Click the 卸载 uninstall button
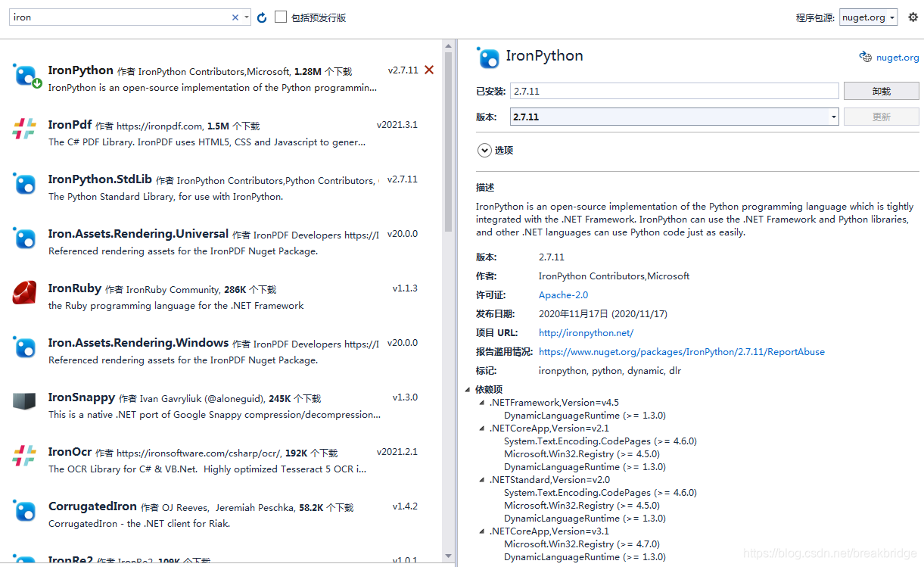924x567 pixels. click(x=881, y=90)
